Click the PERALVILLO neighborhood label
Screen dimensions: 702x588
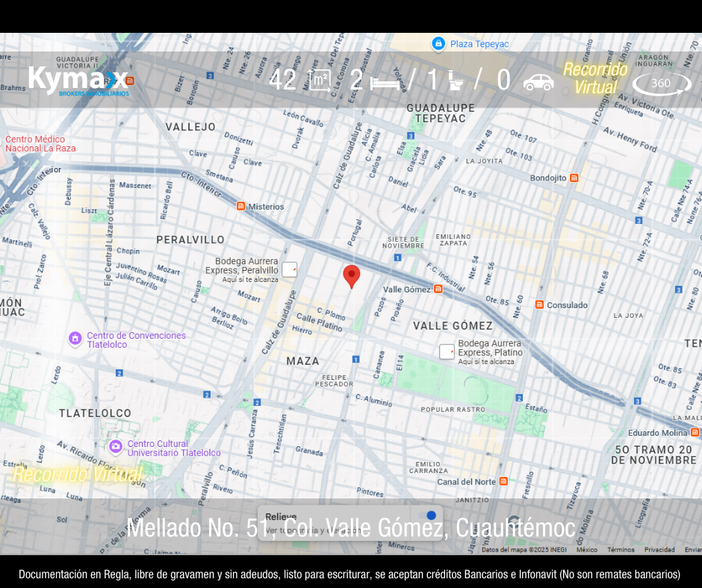pos(190,240)
